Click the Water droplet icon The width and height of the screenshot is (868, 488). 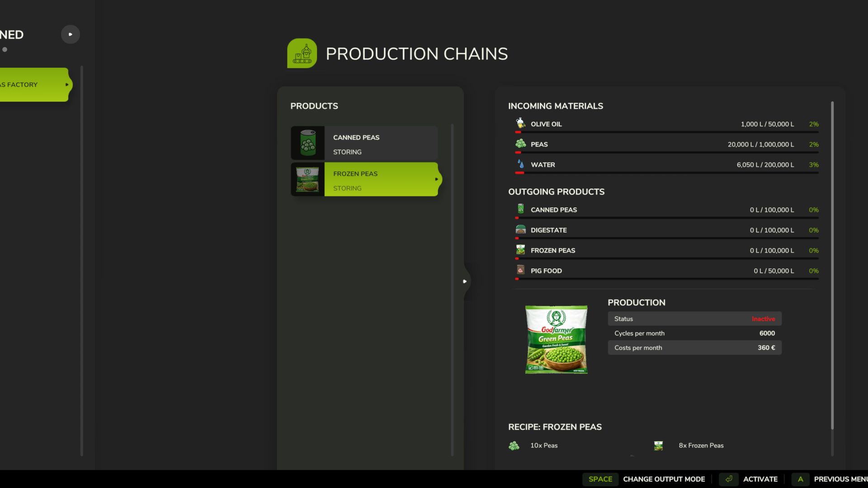520,164
